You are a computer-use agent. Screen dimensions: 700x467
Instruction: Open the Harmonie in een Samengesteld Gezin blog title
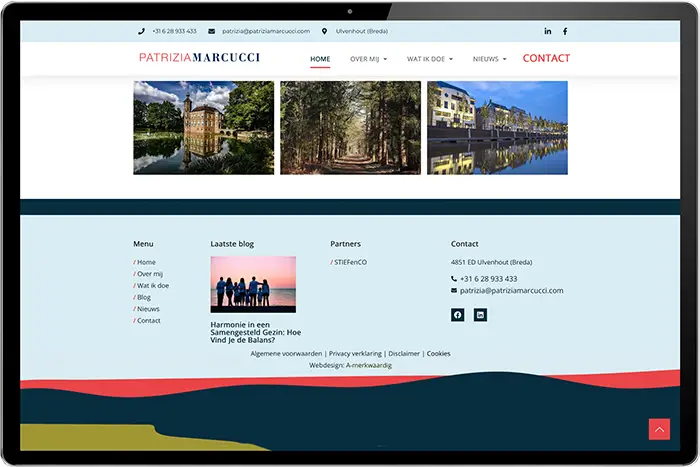[256, 332]
